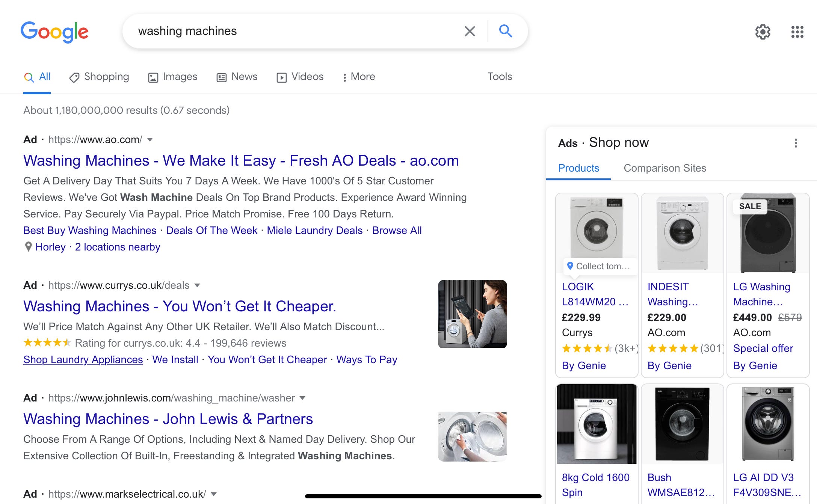Click the 8kg Cold 1600 Spin product image
This screenshot has height=504, width=817.
point(597,424)
